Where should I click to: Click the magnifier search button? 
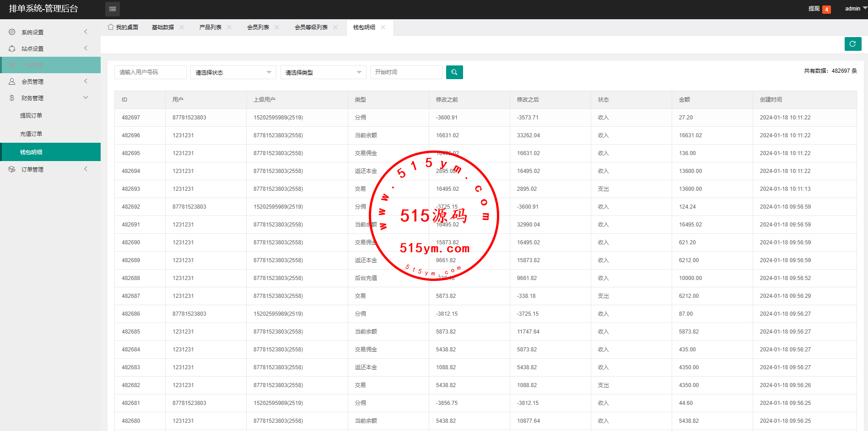[x=454, y=72]
